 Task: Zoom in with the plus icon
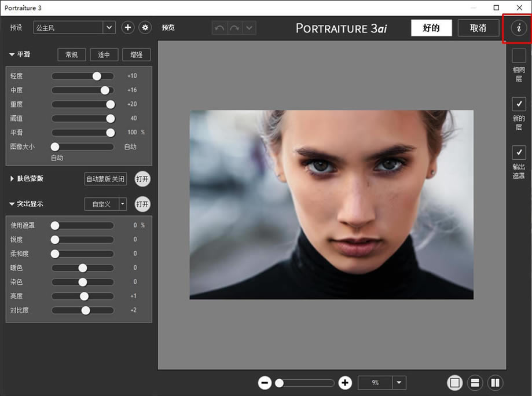coord(345,383)
